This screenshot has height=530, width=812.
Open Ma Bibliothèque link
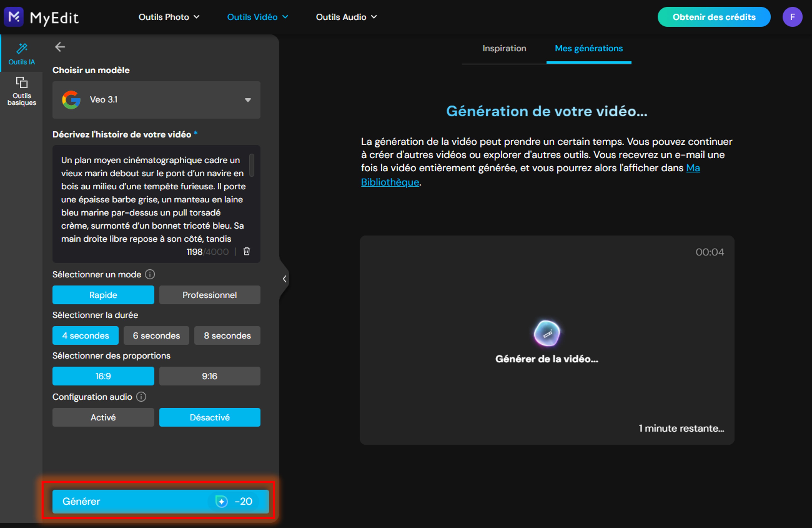point(390,182)
